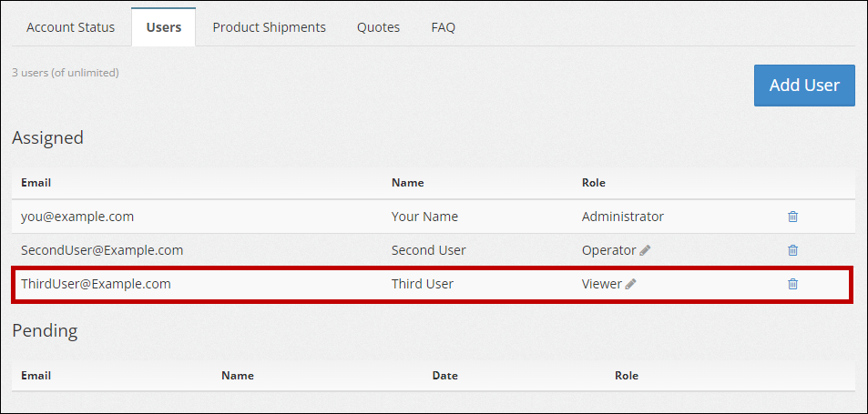Remove Third User with trash icon
Viewport: 868px width, 414px height.
point(792,284)
